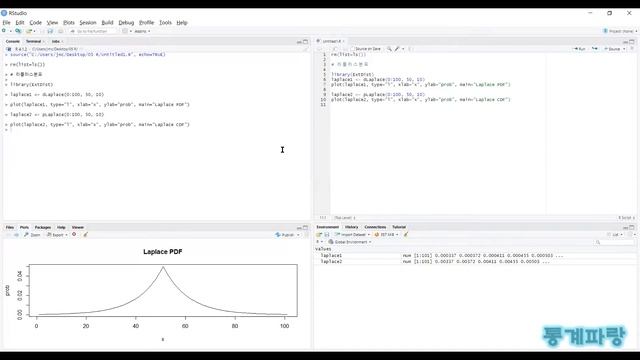Click the Zoom plot button
640x360 pixels.
pyautogui.click(x=32, y=235)
